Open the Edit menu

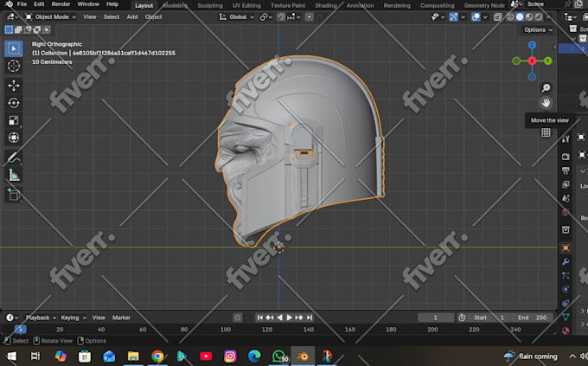tap(39, 4)
